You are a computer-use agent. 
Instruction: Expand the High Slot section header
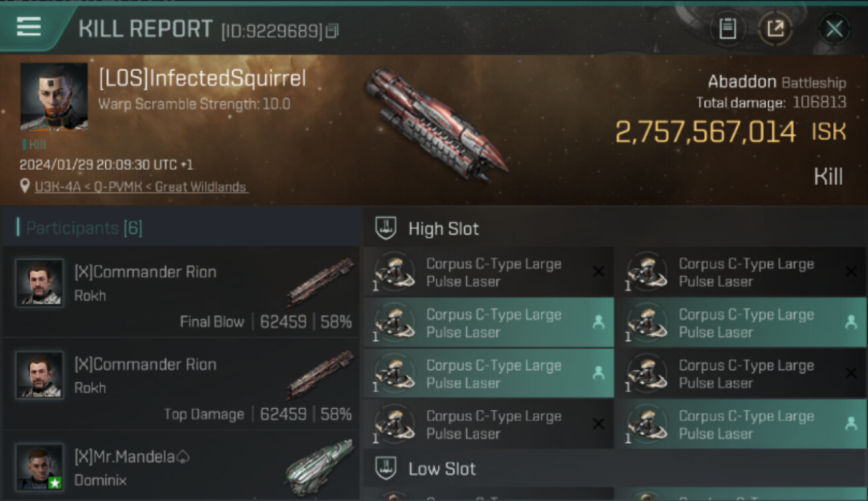coord(443,228)
